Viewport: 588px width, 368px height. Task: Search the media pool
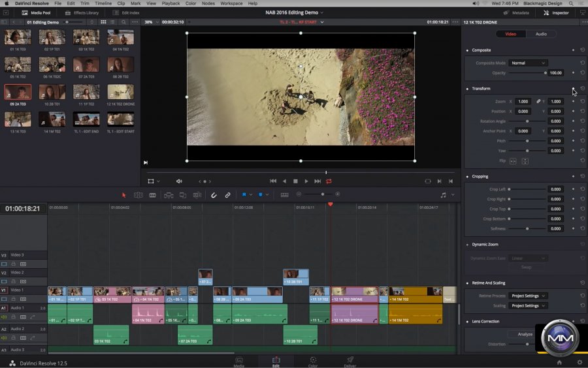[x=123, y=22]
